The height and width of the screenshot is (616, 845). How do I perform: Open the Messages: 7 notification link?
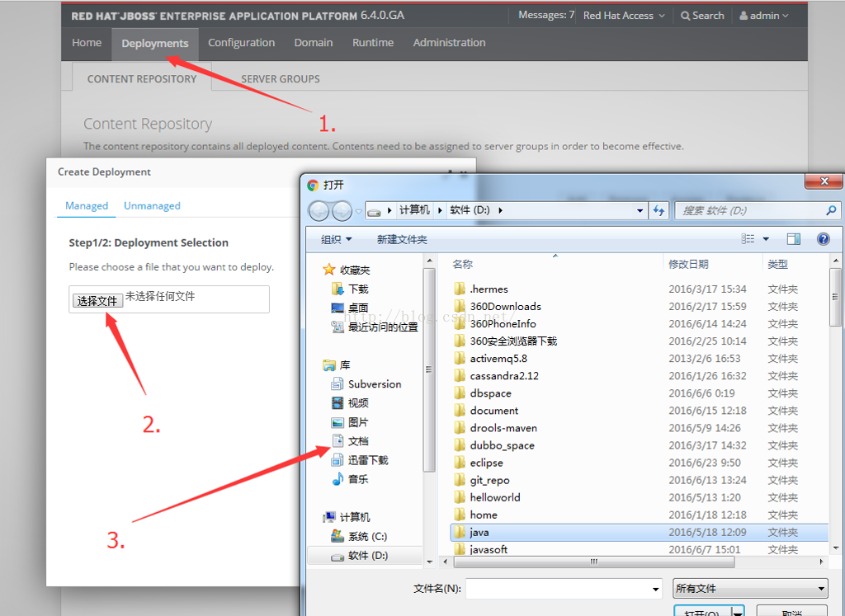click(x=546, y=15)
